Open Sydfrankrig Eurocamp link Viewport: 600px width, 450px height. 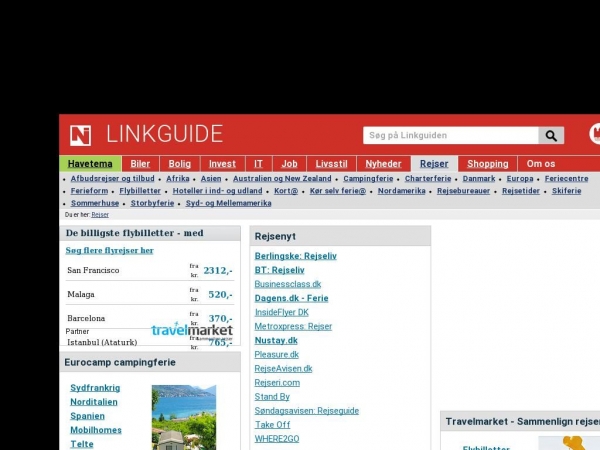pyautogui.click(x=95, y=388)
